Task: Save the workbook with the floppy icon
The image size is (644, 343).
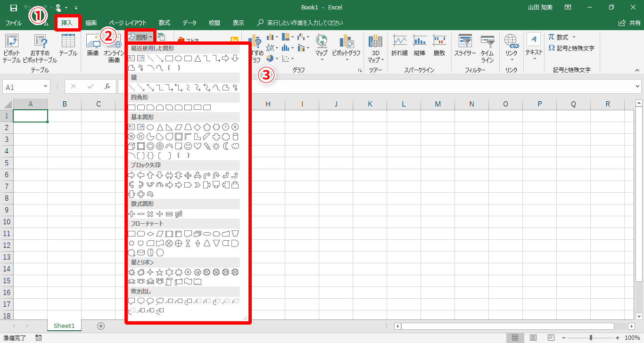Action: coord(14,8)
